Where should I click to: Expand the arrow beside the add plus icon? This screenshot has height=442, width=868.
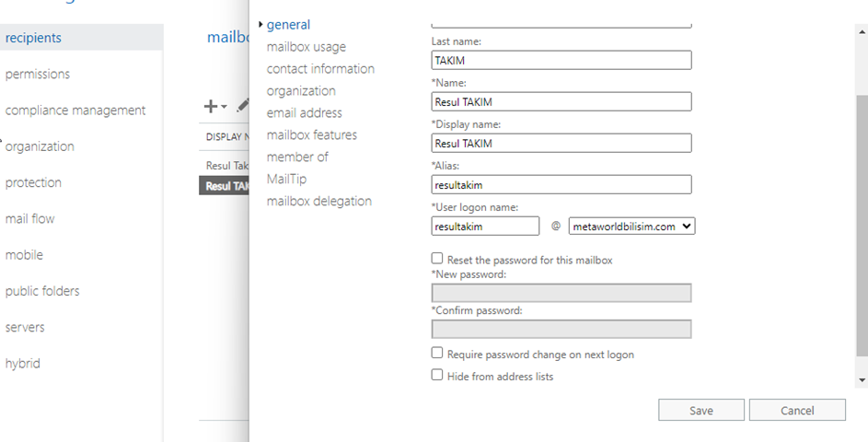coord(224,108)
